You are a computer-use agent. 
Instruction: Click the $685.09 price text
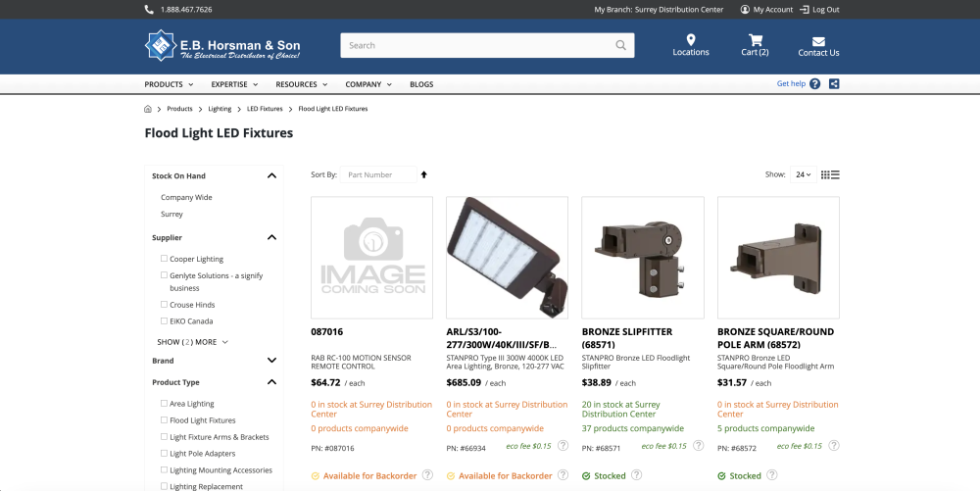464,382
